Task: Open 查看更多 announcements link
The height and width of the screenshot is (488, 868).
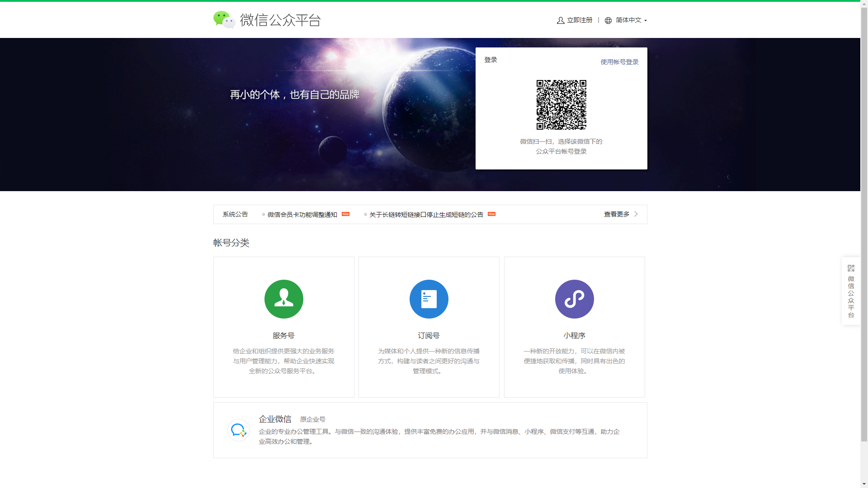Action: tap(617, 214)
